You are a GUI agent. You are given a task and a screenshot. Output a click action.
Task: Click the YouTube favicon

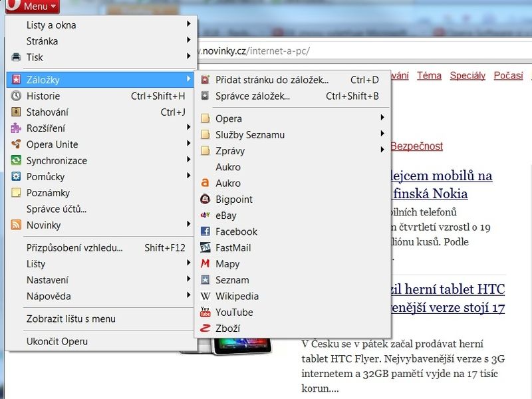(205, 312)
